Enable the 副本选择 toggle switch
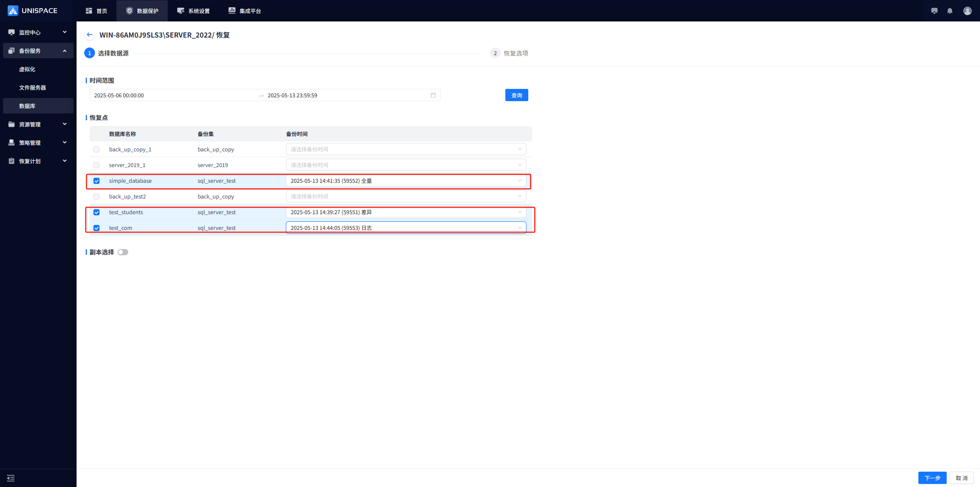Image resolution: width=980 pixels, height=487 pixels. (x=123, y=252)
